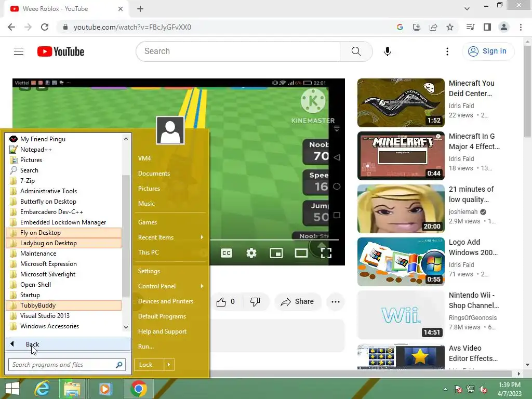Open Internet Explorer from the taskbar
This screenshot has height=399, width=532.
pyautogui.click(x=42, y=389)
